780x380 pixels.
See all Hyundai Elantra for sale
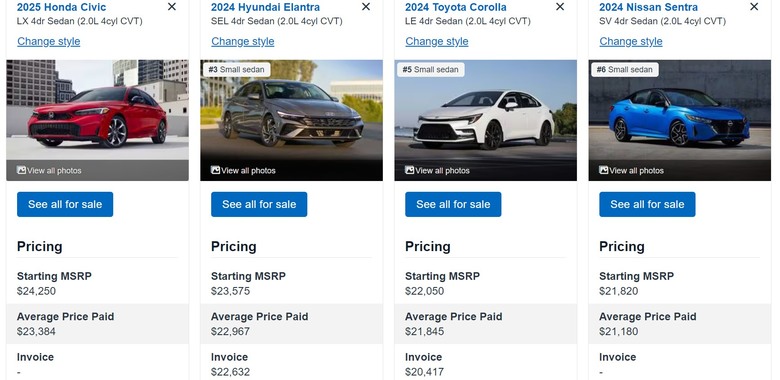coord(259,204)
